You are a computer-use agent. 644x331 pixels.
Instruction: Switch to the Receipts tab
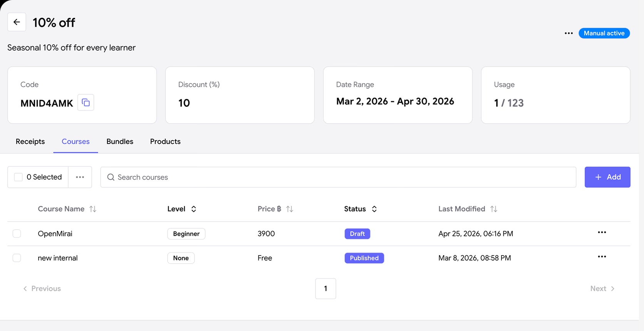click(x=30, y=142)
